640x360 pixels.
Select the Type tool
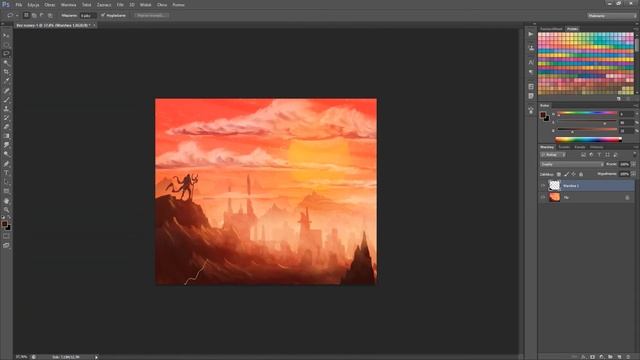[x=6, y=173]
